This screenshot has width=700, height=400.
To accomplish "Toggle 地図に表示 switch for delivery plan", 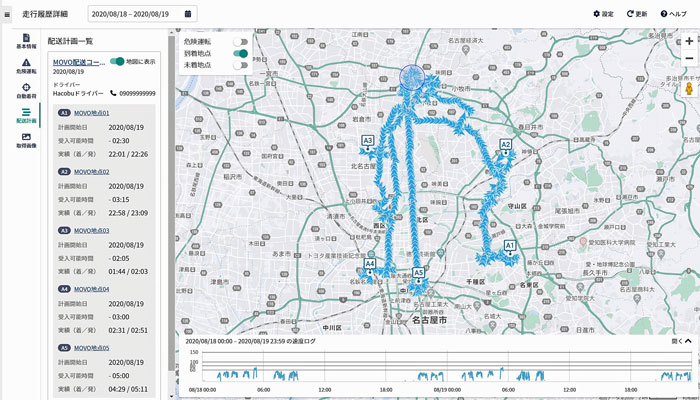I will 117,62.
